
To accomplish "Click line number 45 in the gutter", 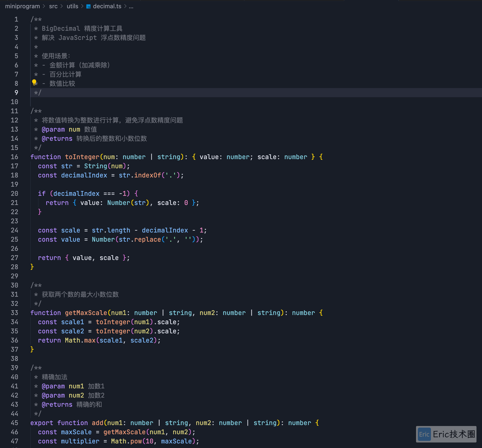I will click(14, 423).
